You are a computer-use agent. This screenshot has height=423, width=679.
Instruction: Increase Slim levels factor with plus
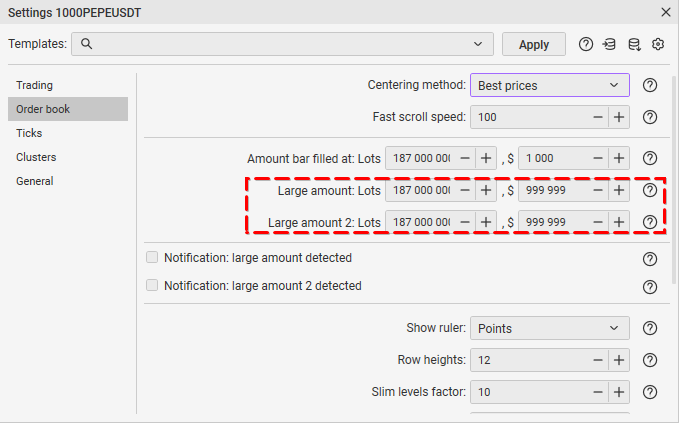tap(619, 392)
